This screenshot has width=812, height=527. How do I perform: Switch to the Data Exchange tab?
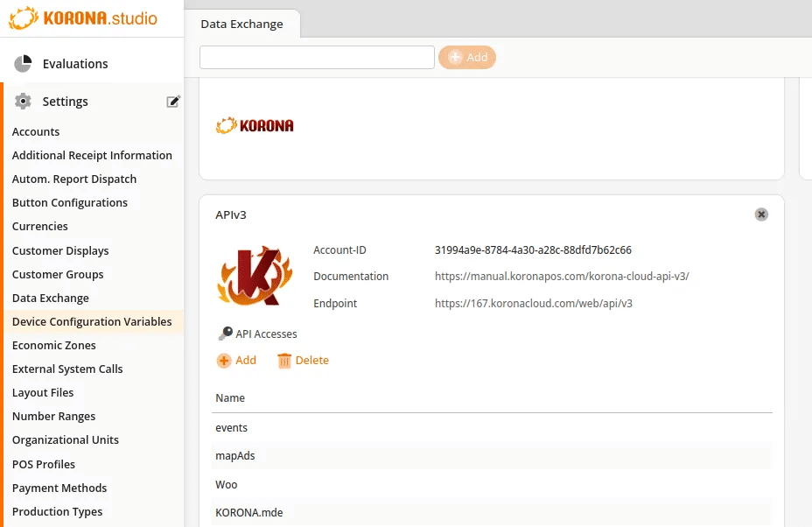[x=241, y=24]
